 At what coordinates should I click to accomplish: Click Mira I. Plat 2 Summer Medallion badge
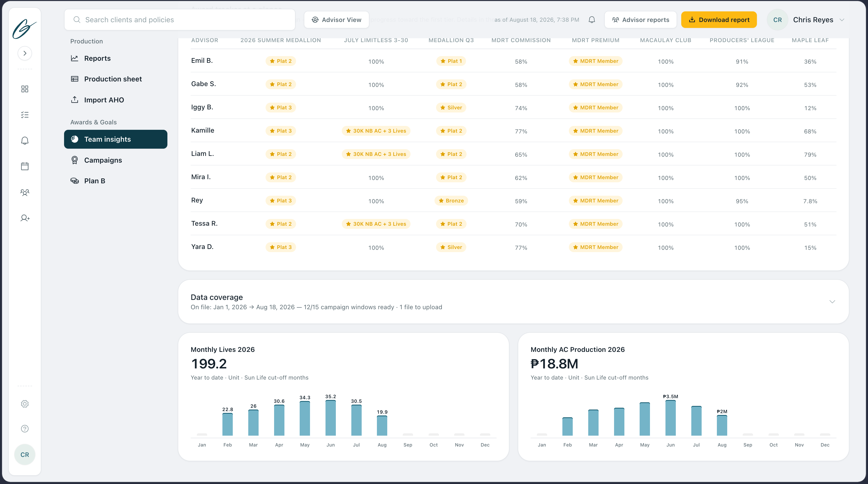tap(280, 177)
